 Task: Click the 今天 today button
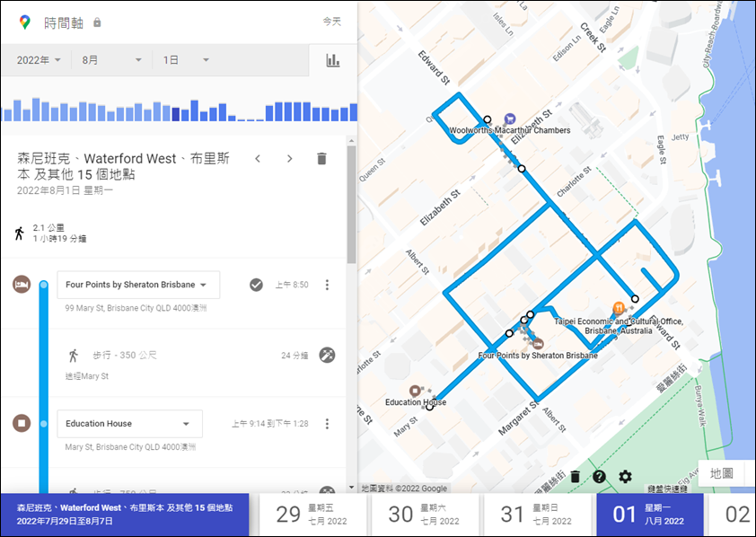pyautogui.click(x=331, y=22)
